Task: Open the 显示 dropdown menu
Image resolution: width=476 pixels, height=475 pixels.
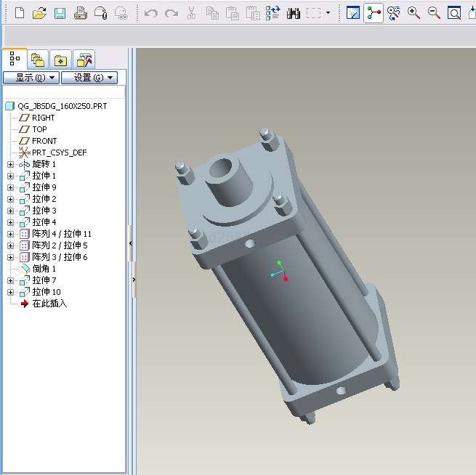Action: pyautogui.click(x=31, y=78)
